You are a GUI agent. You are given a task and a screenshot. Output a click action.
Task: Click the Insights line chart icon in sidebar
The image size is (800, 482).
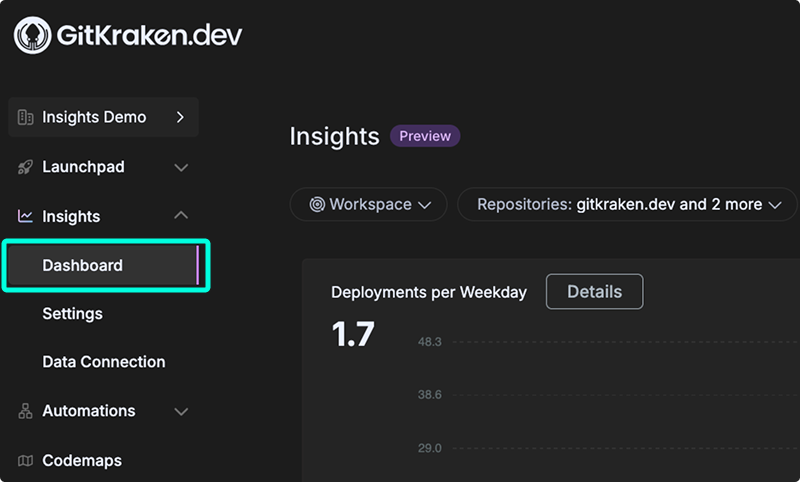pyautogui.click(x=26, y=216)
